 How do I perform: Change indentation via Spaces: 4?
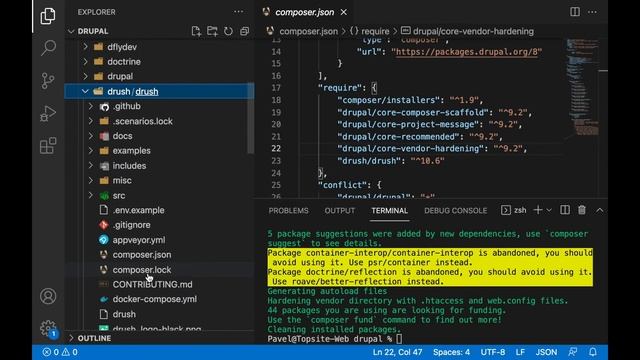[451, 352]
